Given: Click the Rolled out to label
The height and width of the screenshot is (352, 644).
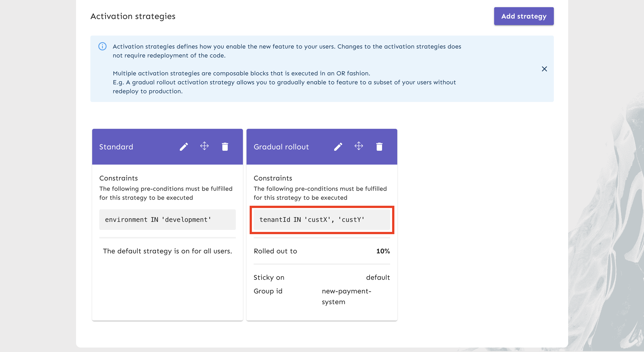Looking at the screenshot, I should (x=275, y=251).
